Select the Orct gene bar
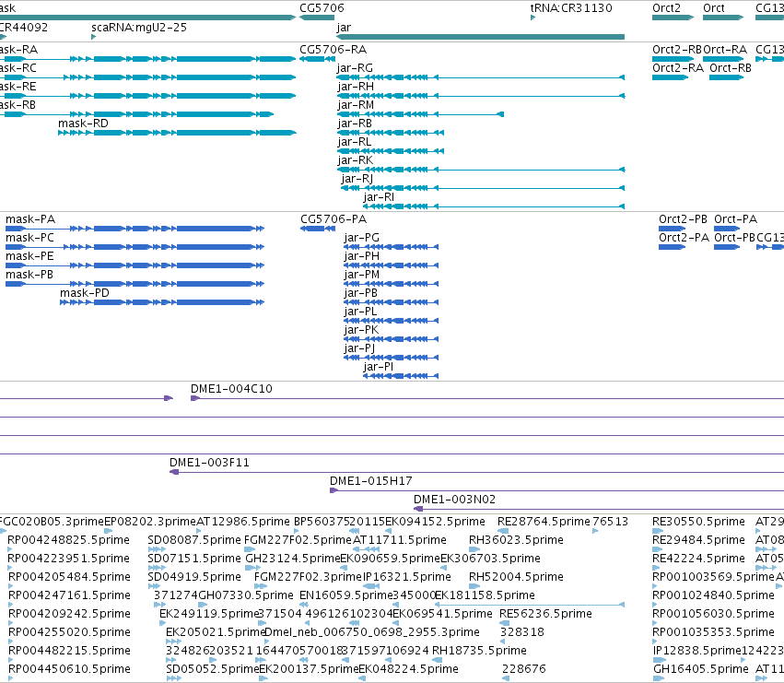This screenshot has height=683, width=784. [x=723, y=18]
